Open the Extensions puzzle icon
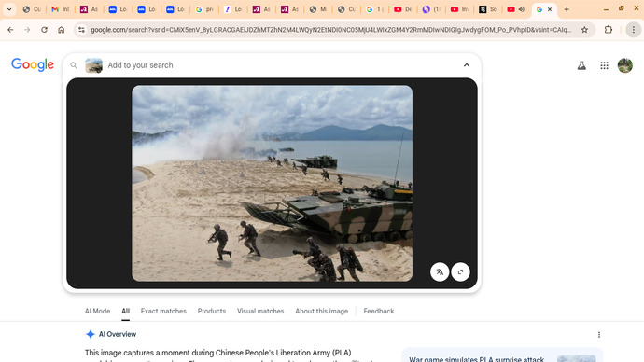Image resolution: width=644 pixels, height=362 pixels. (609, 30)
